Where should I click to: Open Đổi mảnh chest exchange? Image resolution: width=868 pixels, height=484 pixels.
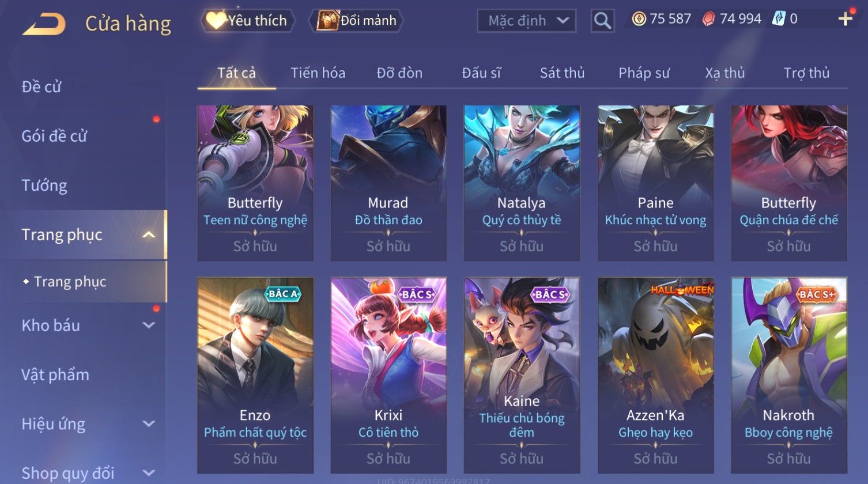pyautogui.click(x=356, y=21)
